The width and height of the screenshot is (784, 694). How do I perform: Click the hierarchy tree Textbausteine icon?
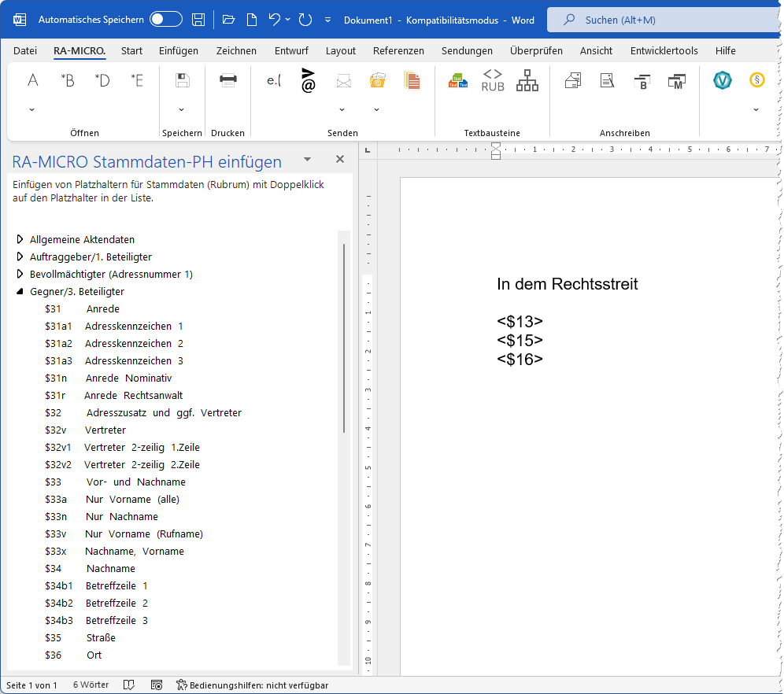tap(527, 80)
